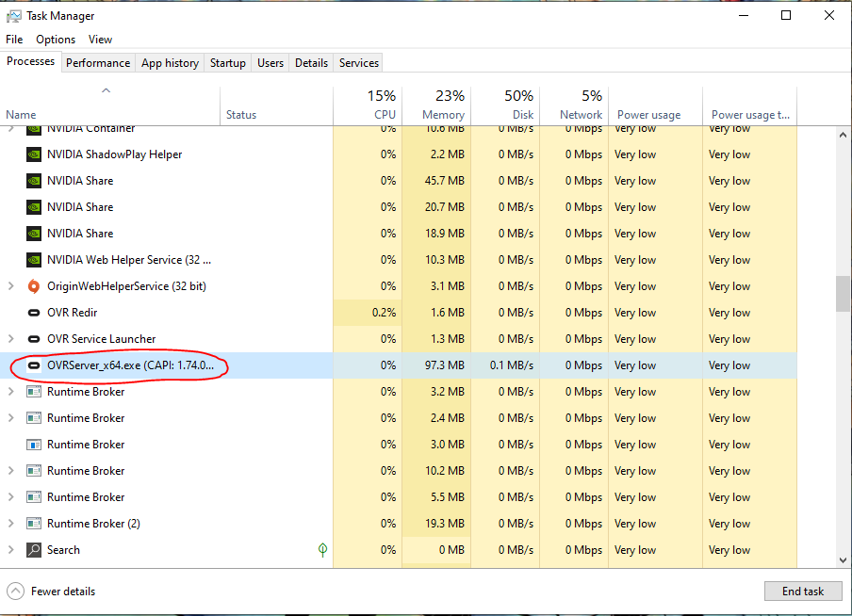The height and width of the screenshot is (616, 852).
Task: Expand the OriginWebHelperService process group
Action: coord(11,285)
